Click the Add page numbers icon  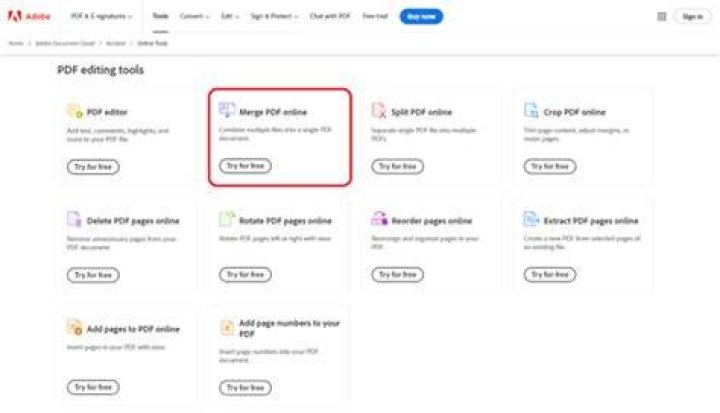pos(227,328)
